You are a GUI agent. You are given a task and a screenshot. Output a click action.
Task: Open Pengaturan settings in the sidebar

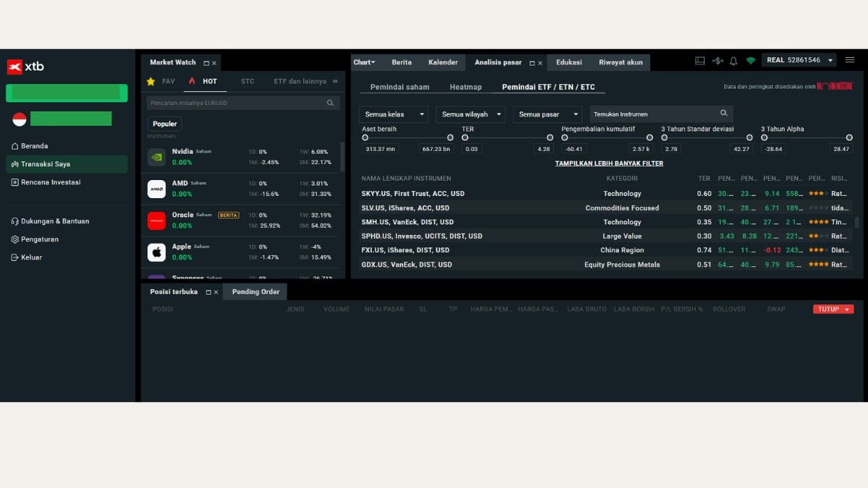coord(35,239)
